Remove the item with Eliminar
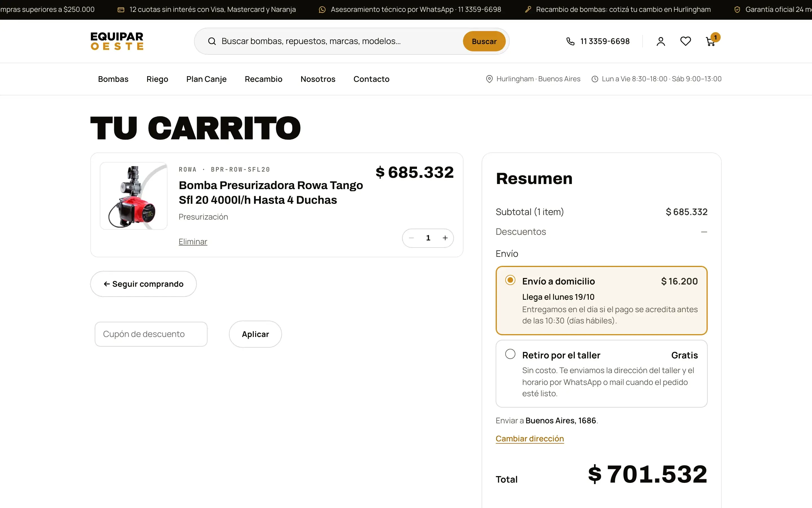This screenshot has height=508, width=812. [x=193, y=242]
